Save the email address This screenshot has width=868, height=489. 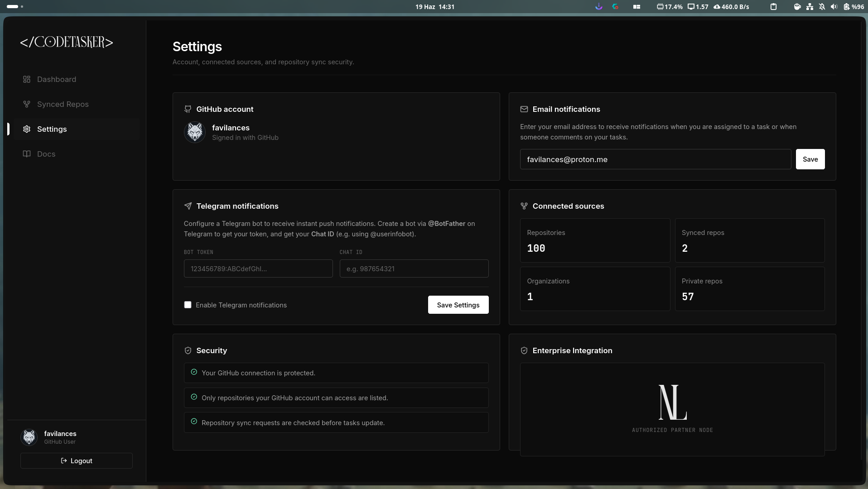point(810,159)
